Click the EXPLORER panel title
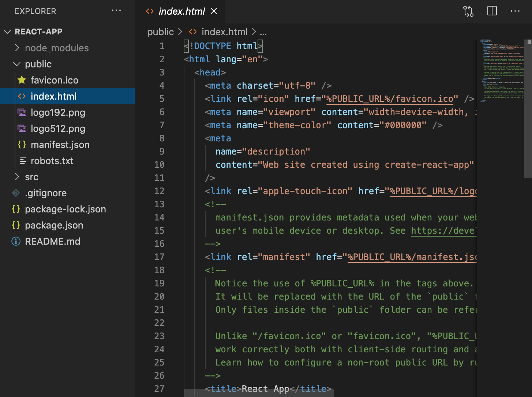The height and width of the screenshot is (397, 532). [35, 11]
